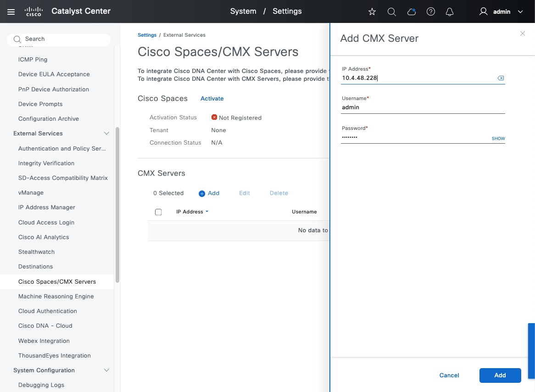
Task: Click the plus Add icon for CMX Servers
Action: point(202,193)
